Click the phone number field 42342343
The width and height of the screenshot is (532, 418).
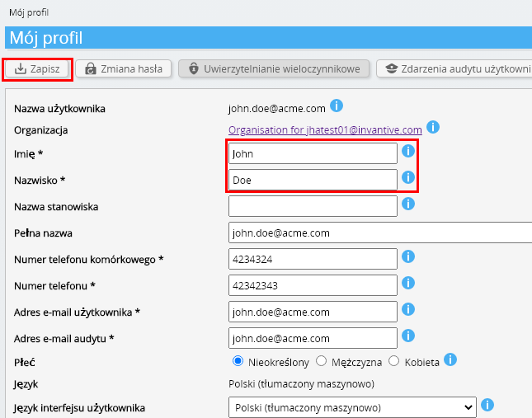(313, 286)
